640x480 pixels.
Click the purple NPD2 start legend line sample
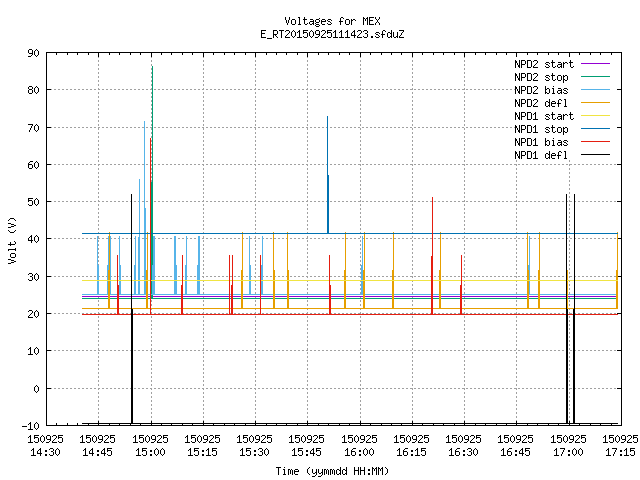pos(595,64)
